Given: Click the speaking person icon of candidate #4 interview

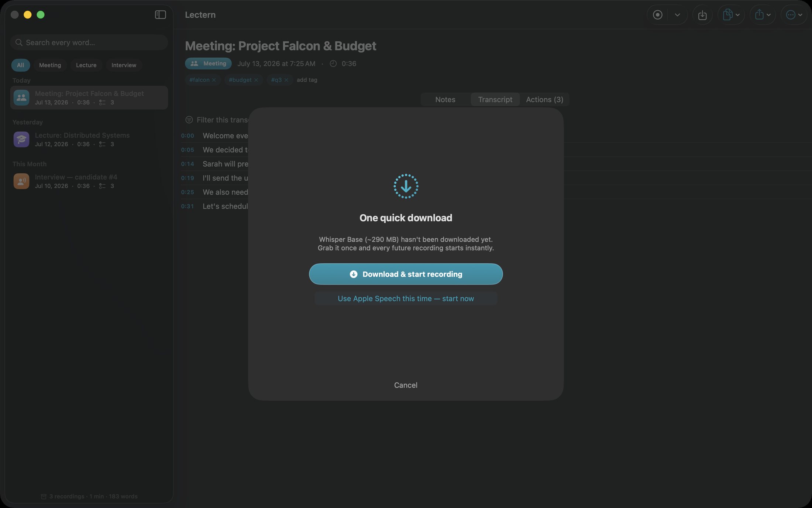Looking at the screenshot, I should coord(21,181).
